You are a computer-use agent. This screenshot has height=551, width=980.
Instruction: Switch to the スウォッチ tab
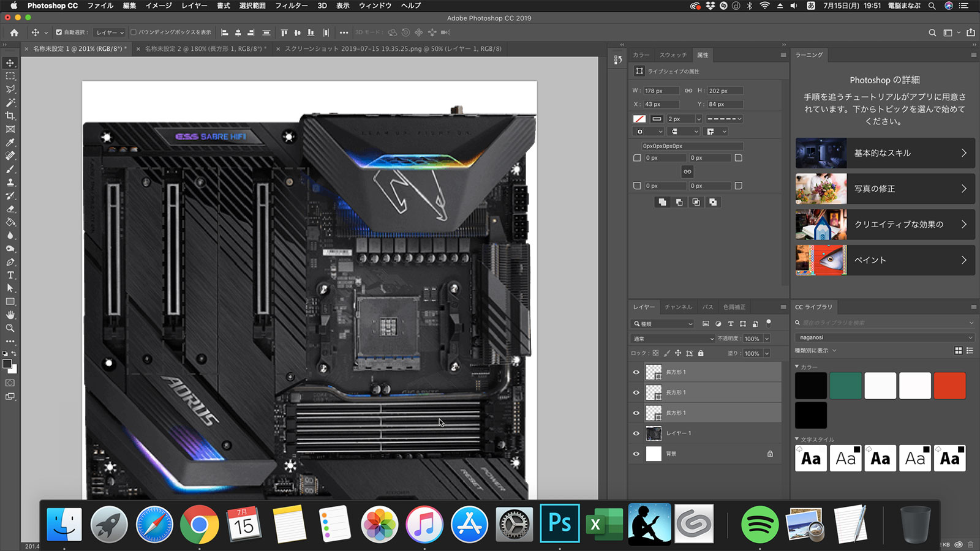pyautogui.click(x=673, y=55)
